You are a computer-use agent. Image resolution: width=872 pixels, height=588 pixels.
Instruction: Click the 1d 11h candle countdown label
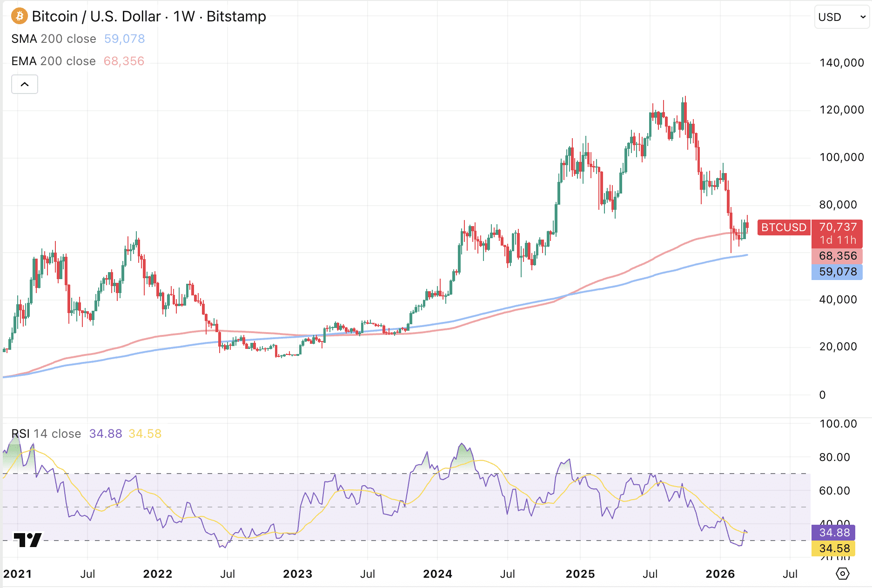837,240
